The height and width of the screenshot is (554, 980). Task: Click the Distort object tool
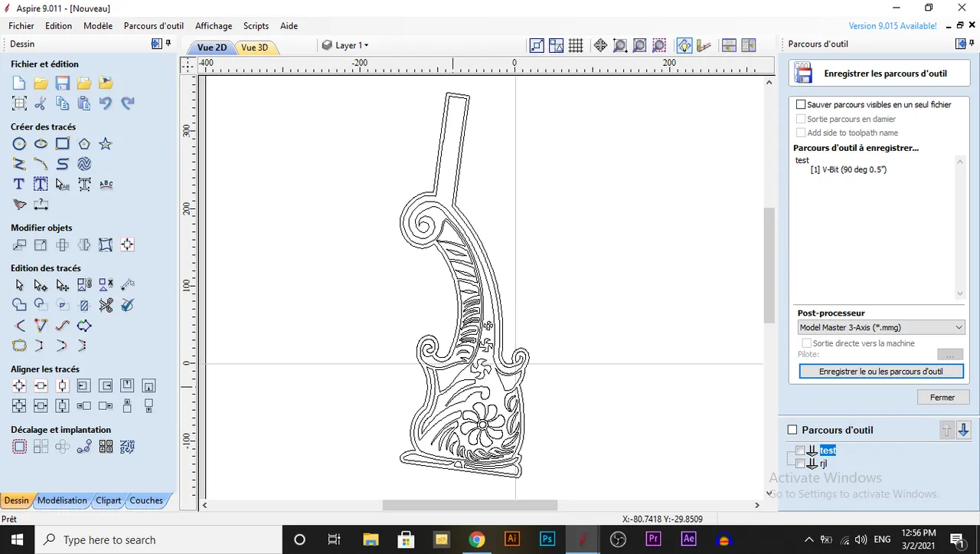coord(106,245)
